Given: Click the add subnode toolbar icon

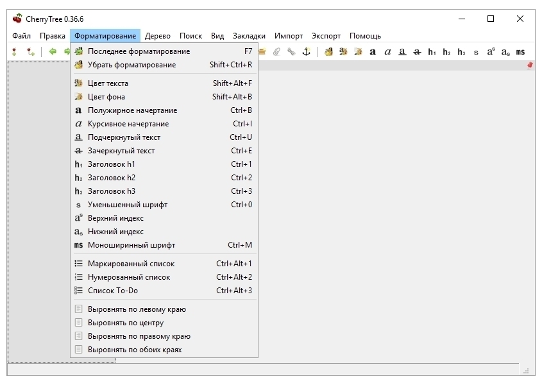Looking at the screenshot, I should [31, 52].
